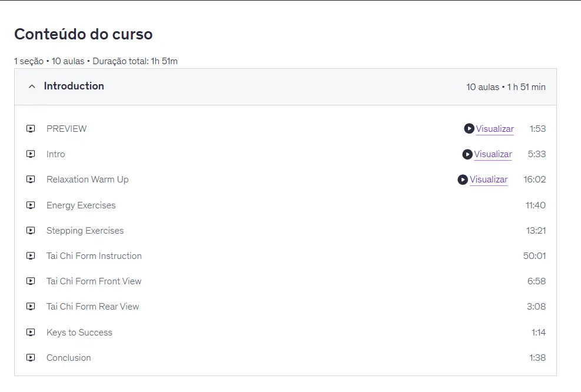Image resolution: width=581 pixels, height=392 pixels.
Task: Click the video icon beside Stepping Exercises
Action: click(31, 231)
